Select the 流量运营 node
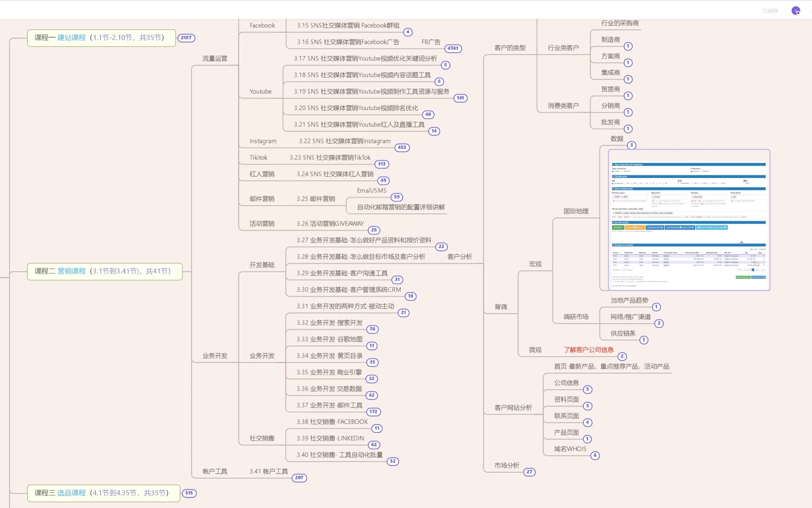812x508 pixels. [215, 58]
